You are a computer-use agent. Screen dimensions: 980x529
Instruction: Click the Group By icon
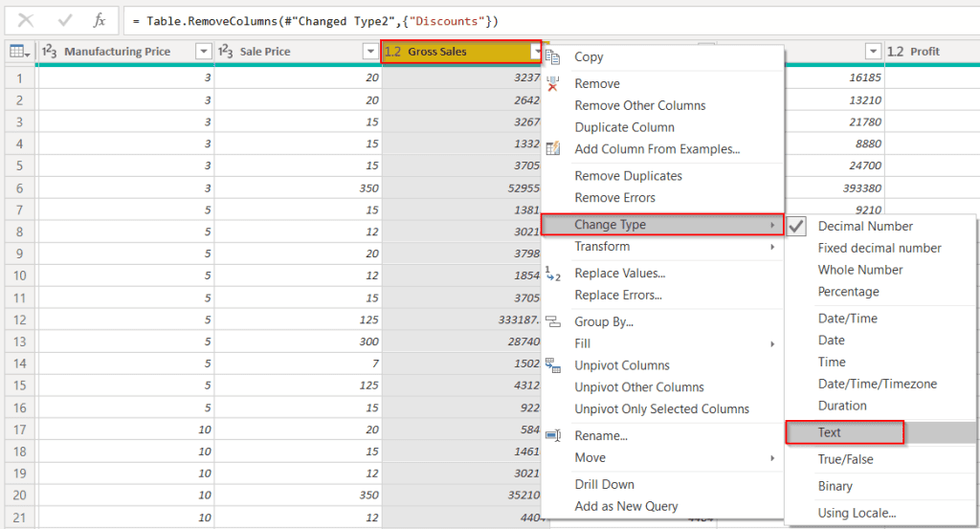pos(552,321)
